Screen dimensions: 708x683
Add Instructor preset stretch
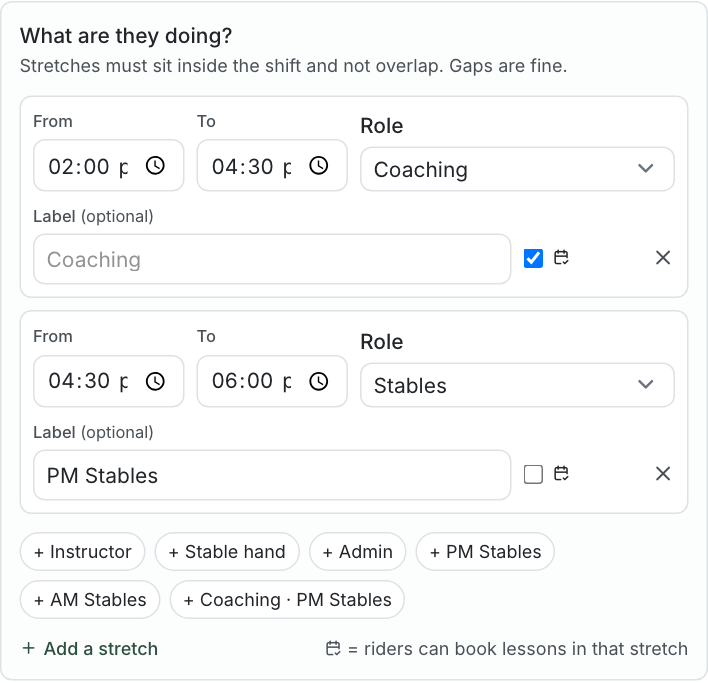(83, 552)
